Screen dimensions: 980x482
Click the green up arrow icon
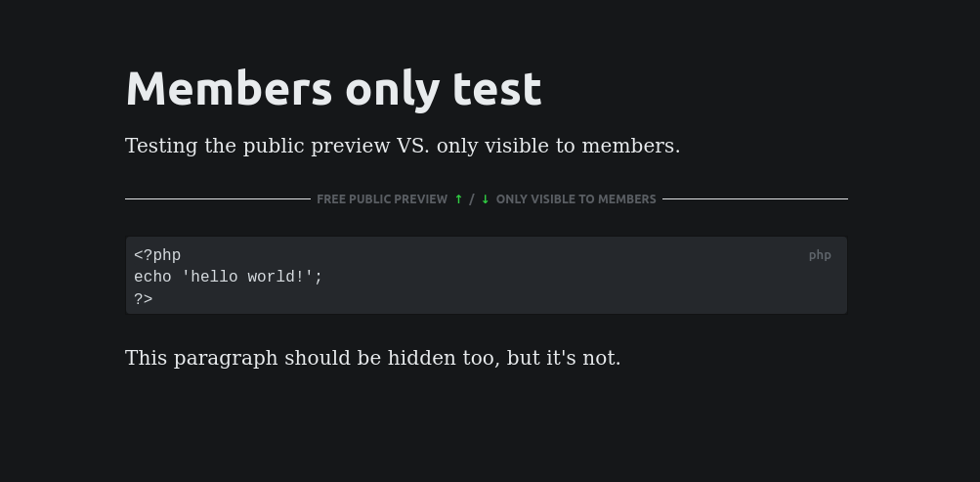(459, 198)
